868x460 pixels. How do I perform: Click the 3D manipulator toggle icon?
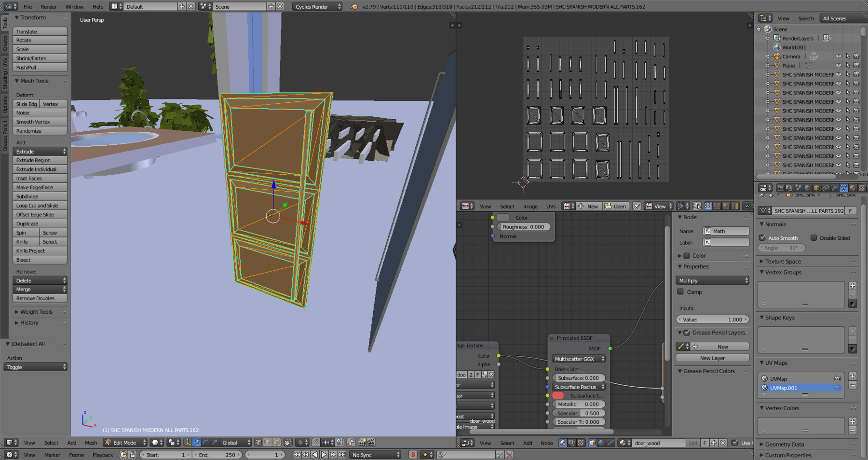coord(188,443)
